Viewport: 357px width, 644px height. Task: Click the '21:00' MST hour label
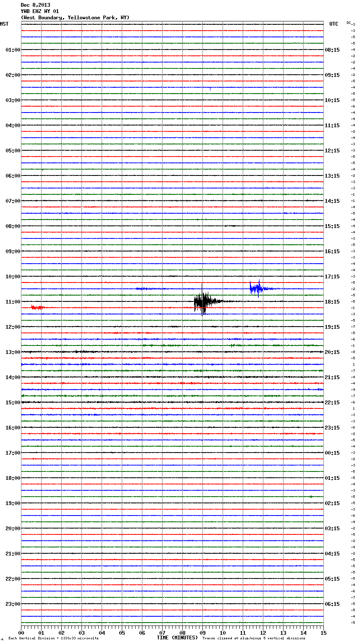(13, 554)
